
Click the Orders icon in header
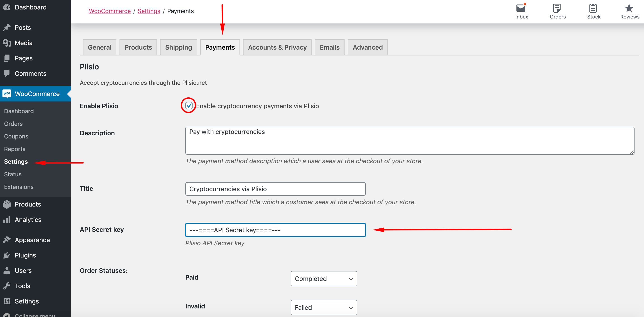[x=557, y=8]
